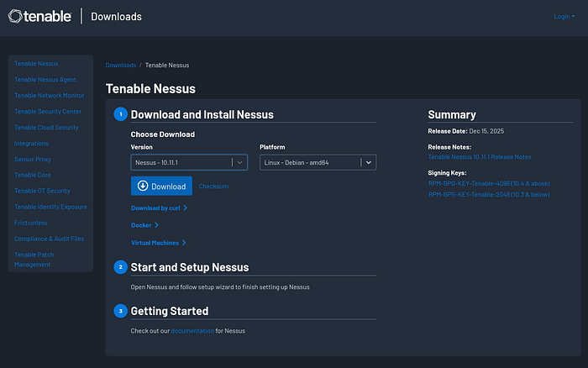This screenshot has height=368, width=588.
Task: Select Tenable Security Center in sidebar
Action: [48, 112]
